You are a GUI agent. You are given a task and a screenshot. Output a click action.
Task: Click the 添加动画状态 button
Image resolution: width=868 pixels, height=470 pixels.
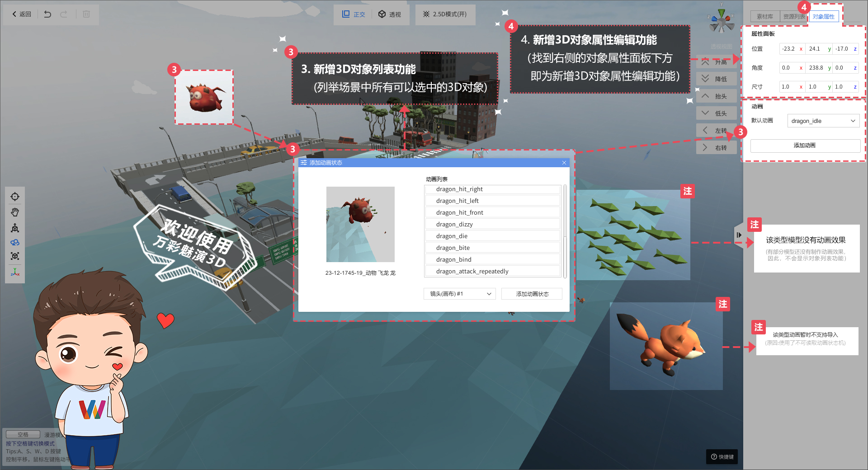(532, 294)
